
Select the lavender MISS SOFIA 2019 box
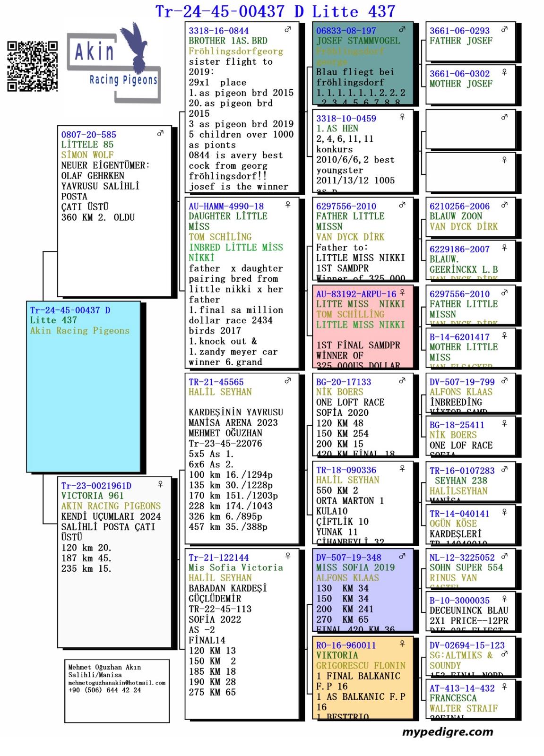point(362,591)
